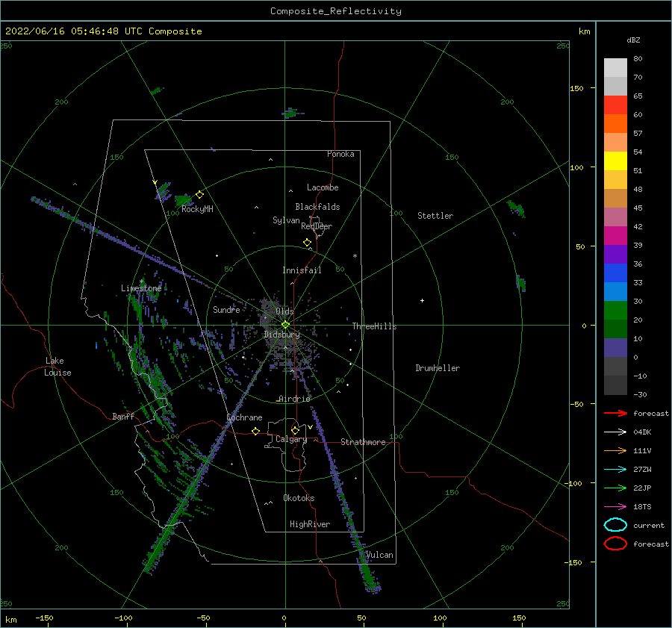Image resolution: width=672 pixels, height=628 pixels.
Task: Click the Stettler city label
Action: (x=435, y=216)
